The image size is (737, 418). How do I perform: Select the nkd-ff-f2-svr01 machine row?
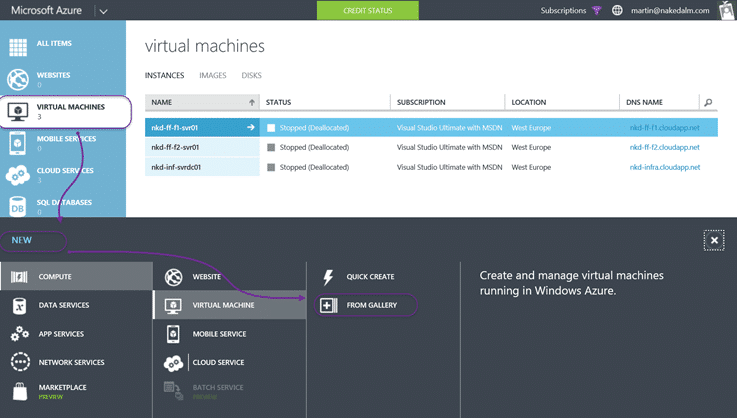(431, 148)
